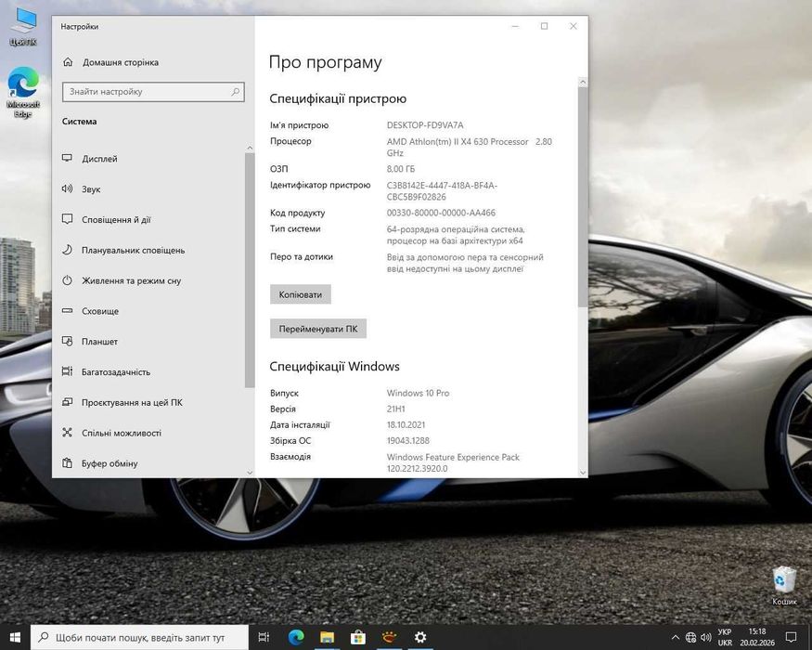Open Microsoft Store from the taskbar

[358, 637]
